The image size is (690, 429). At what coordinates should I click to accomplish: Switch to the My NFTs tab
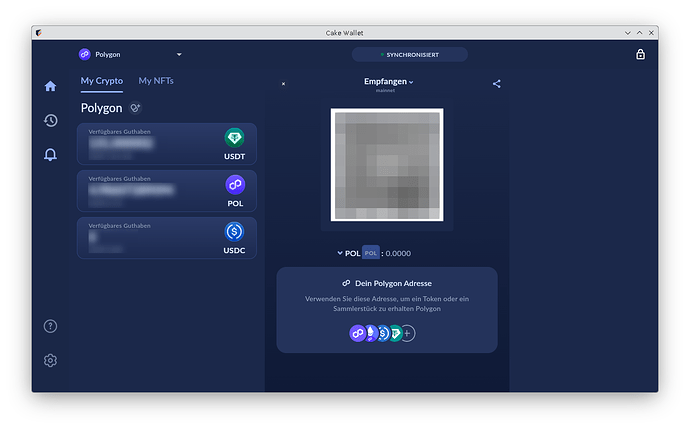coord(156,81)
